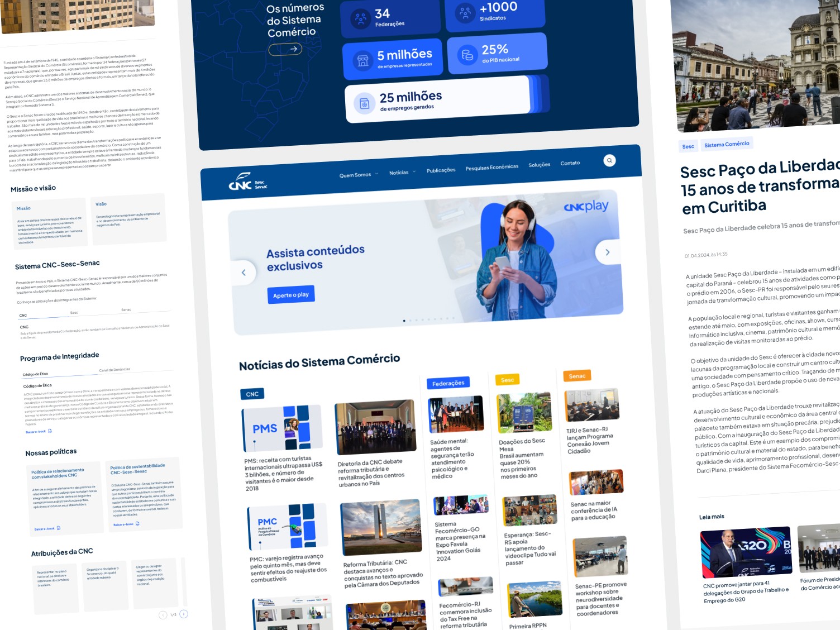The width and height of the screenshot is (840, 630).
Task: Click the people icon on the 34 Federações card
Action: tap(361, 19)
